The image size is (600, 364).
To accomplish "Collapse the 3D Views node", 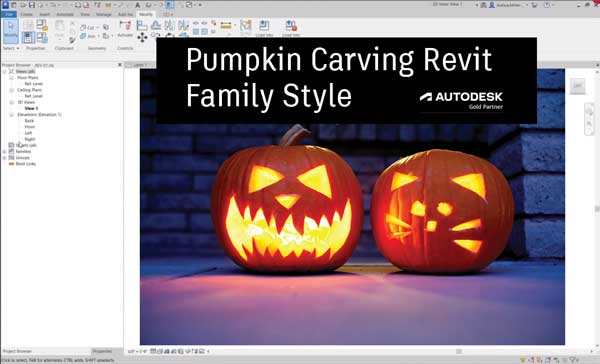I will (x=11, y=102).
